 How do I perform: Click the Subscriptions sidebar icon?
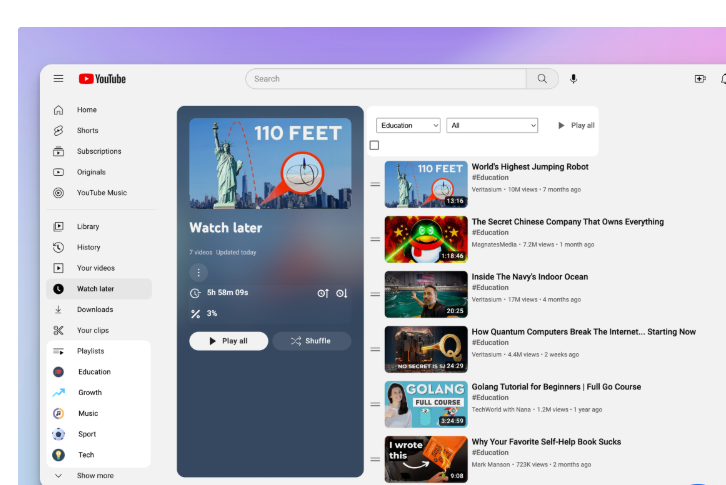58,151
